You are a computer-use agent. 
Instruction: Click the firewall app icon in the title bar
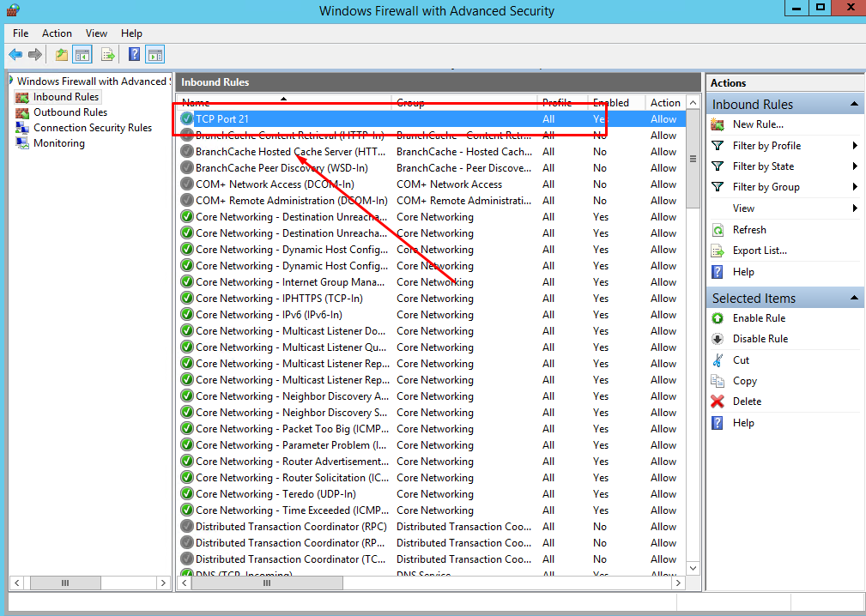tap(13, 10)
